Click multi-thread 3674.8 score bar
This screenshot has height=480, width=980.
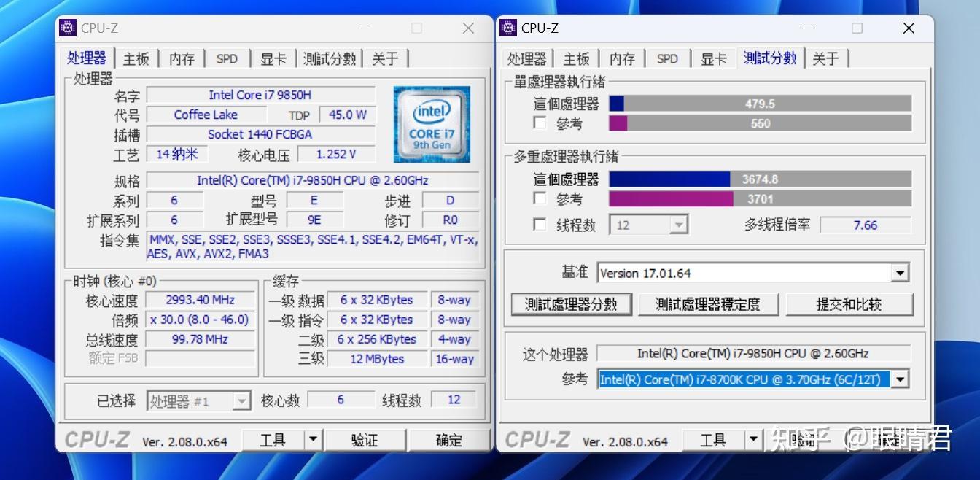[x=760, y=179]
